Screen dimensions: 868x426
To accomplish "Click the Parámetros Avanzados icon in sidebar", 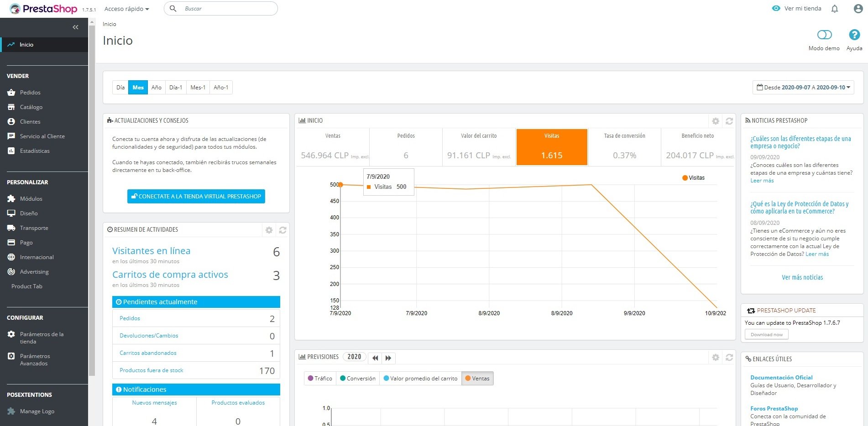I will click(x=11, y=356).
